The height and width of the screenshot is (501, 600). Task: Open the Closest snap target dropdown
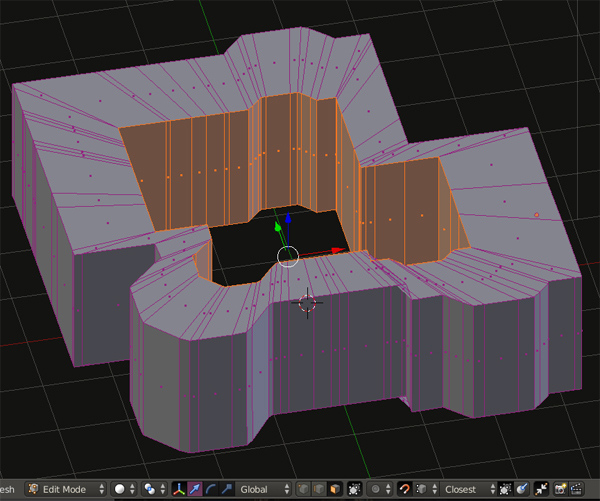[466, 490]
